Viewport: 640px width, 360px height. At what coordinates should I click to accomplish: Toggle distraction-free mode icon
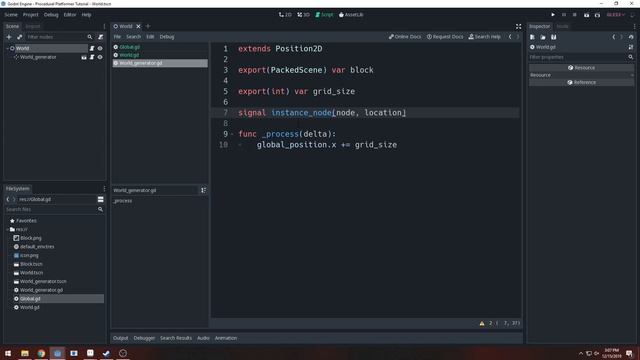(518, 26)
